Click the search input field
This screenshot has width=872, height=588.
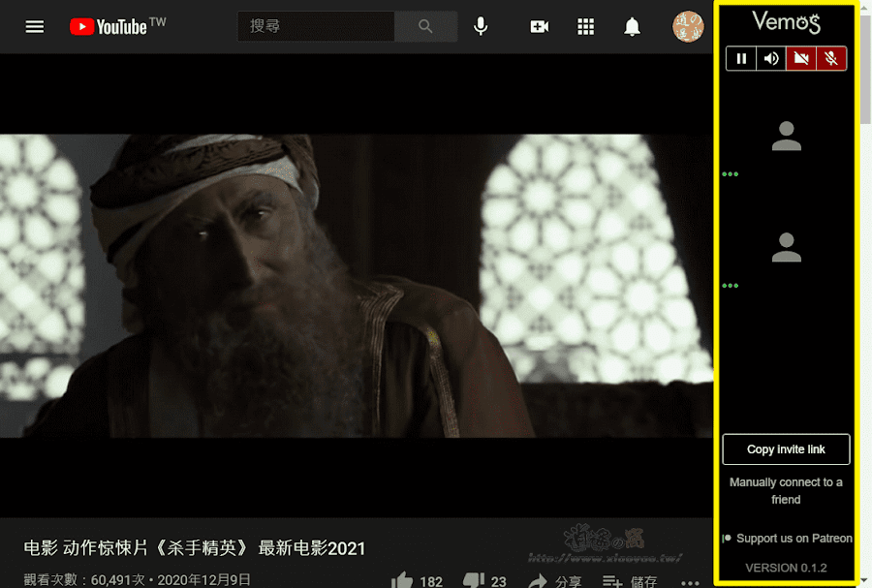tap(316, 26)
